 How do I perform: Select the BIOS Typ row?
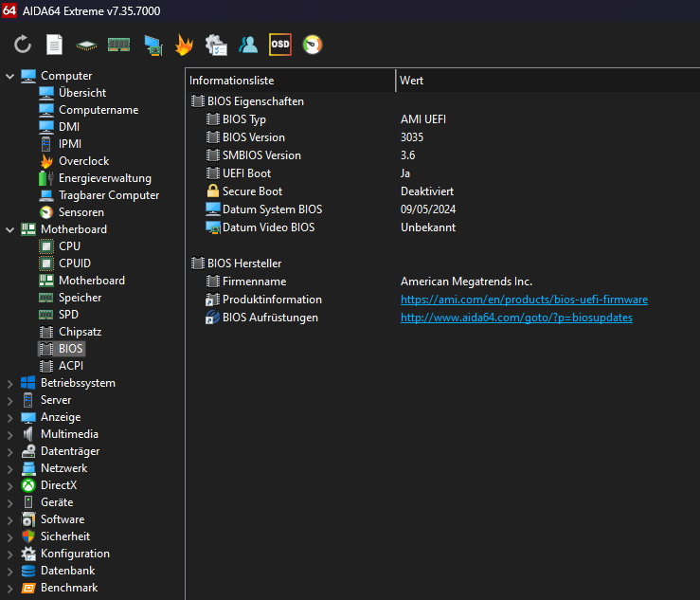[x=244, y=119]
